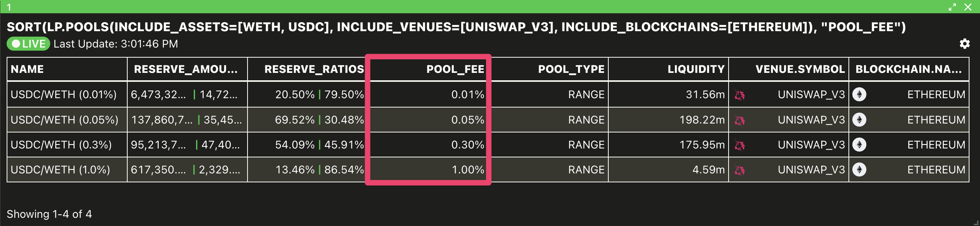Click the SORT query formula title
Screen dimensions: 980x226
coord(456,27)
